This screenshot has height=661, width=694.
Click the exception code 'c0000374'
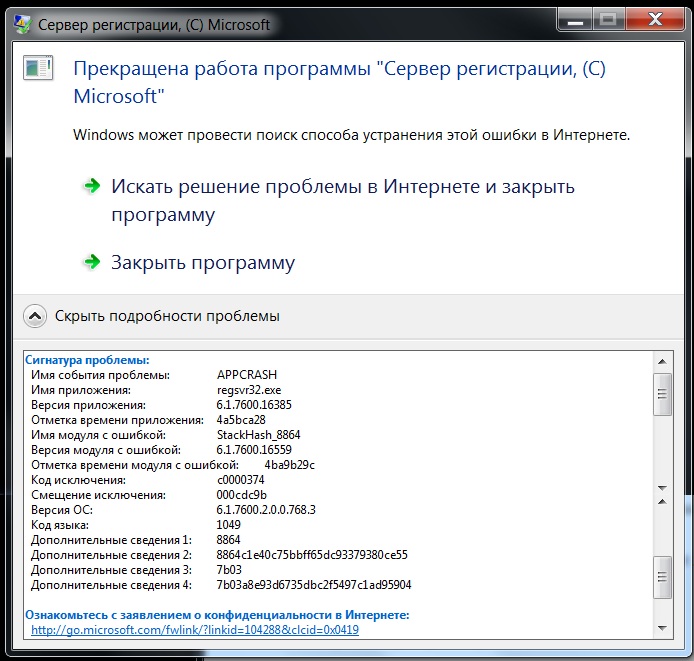[240, 480]
